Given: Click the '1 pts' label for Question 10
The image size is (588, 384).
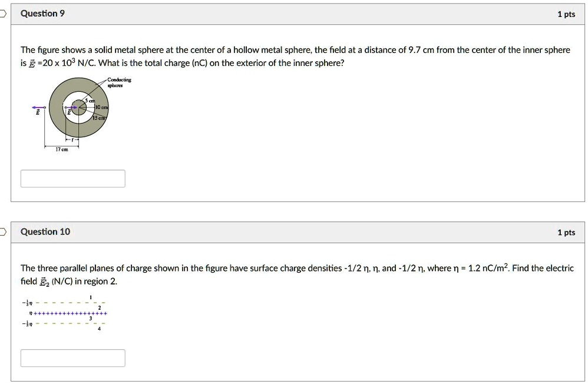Looking at the screenshot, I should tap(567, 231).
